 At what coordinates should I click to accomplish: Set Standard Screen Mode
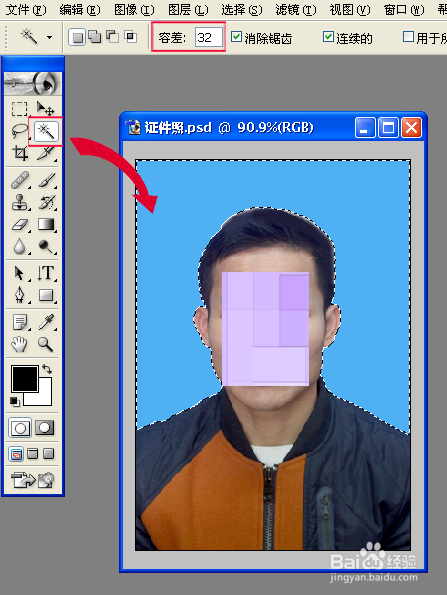(x=16, y=454)
